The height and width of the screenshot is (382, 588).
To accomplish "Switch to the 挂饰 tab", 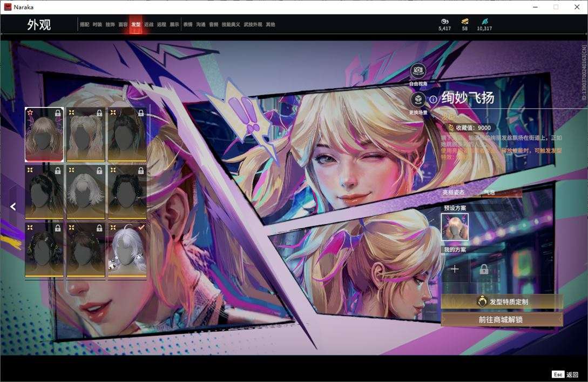I will pos(110,24).
